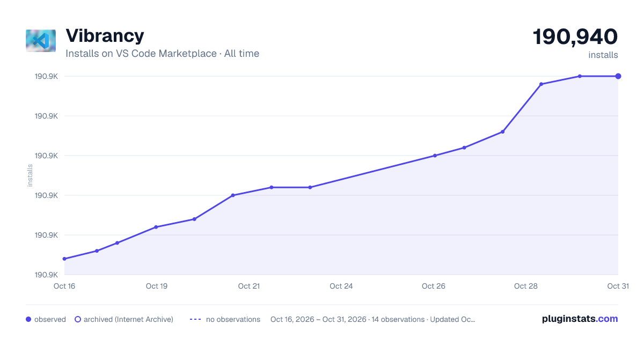644x338 pixels.
Task: Click 'Installs on VS Code Marketplace · All time' subtitle
Action: 162,54
